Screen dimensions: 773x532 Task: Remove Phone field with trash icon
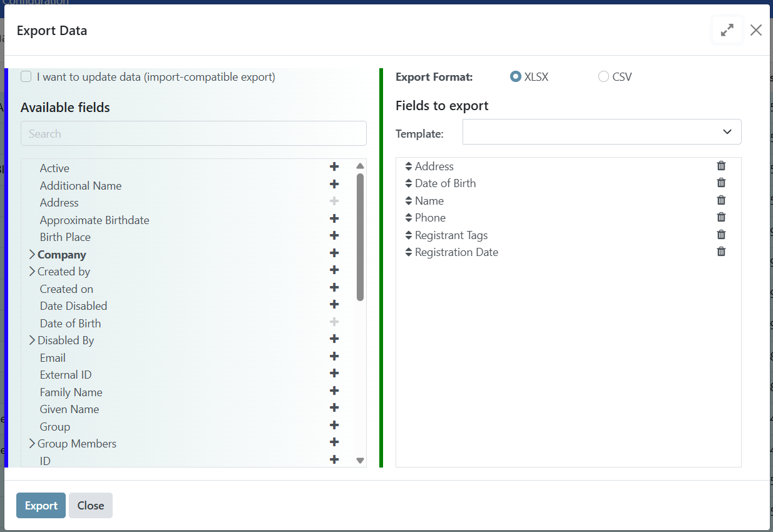point(721,217)
